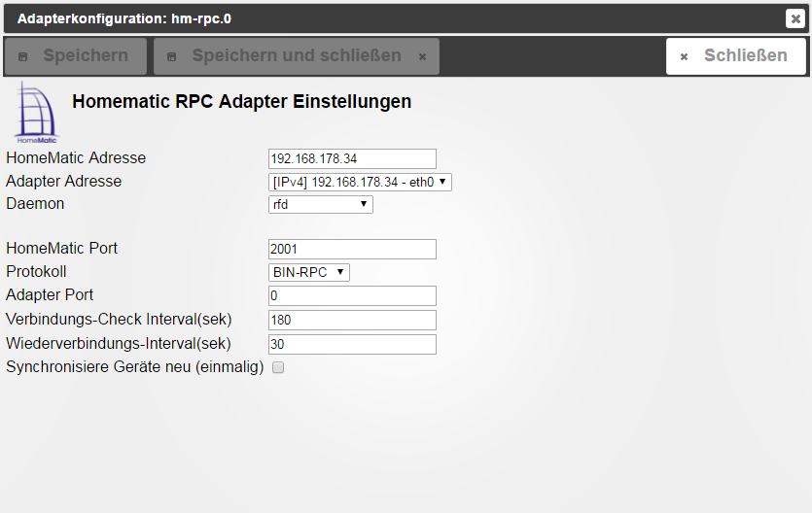Viewport: 812px width, 513px height.
Task: Click the Adapterkonfiguration: hm-rpc.0 title bar text
Action: (x=124, y=18)
